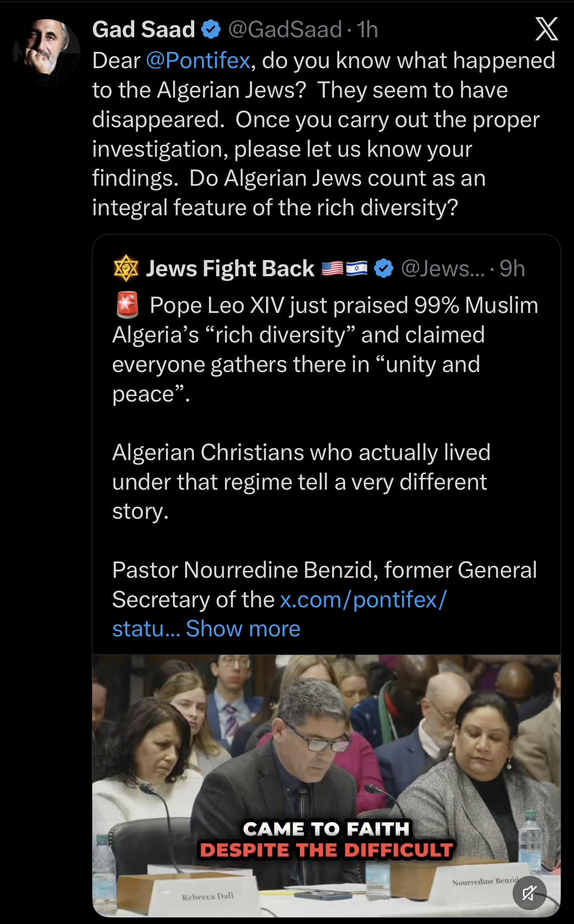Click the US flag emoji
The image size is (574, 924).
[x=332, y=269]
